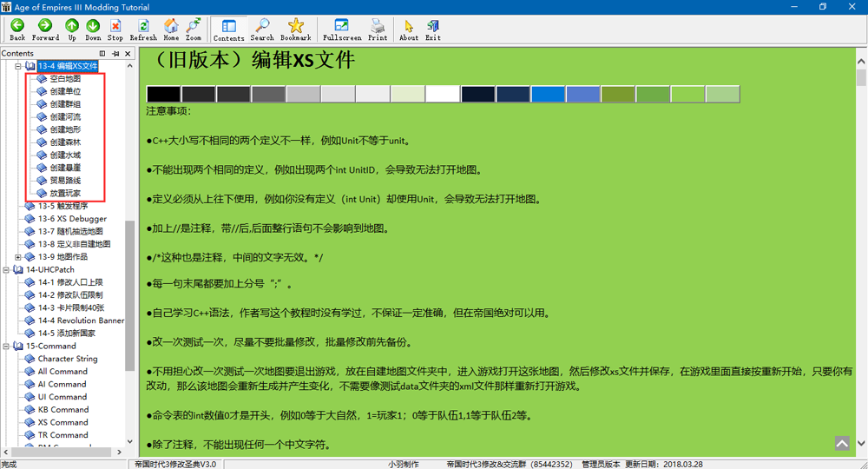Open the UI Command topic
The image size is (868, 469).
coord(62,397)
